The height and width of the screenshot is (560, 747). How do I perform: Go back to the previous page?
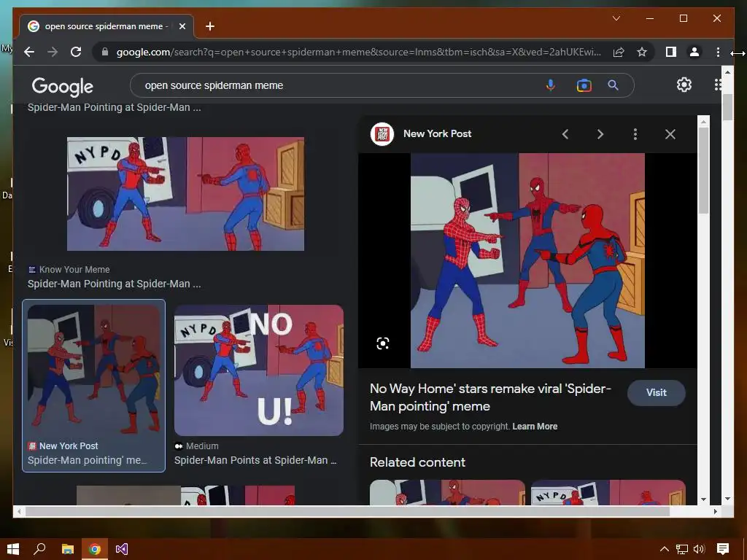click(x=29, y=52)
